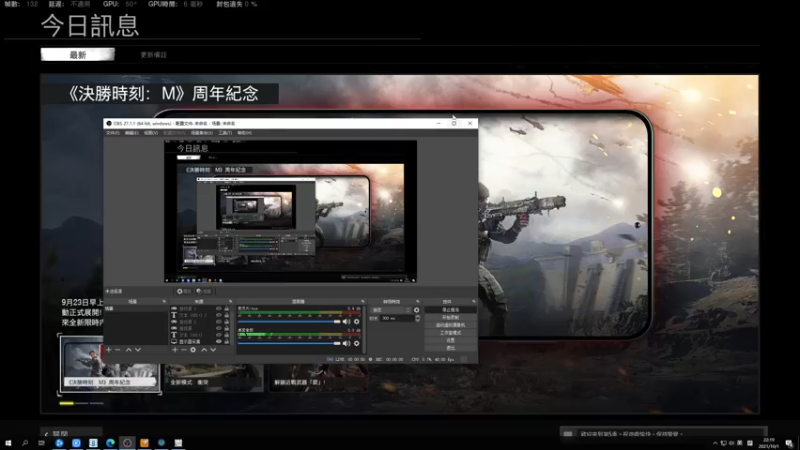
Task: Remove selected source with the minus icon
Action: (184, 350)
